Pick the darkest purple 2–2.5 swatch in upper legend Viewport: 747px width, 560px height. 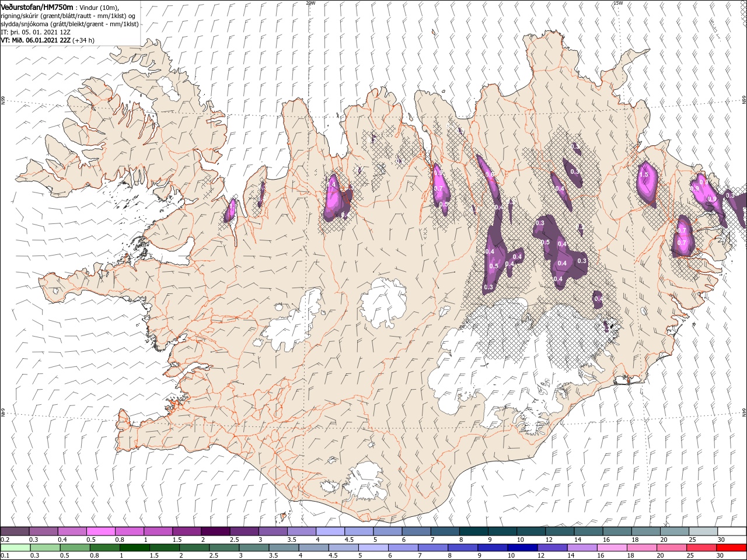pyautogui.click(x=215, y=531)
